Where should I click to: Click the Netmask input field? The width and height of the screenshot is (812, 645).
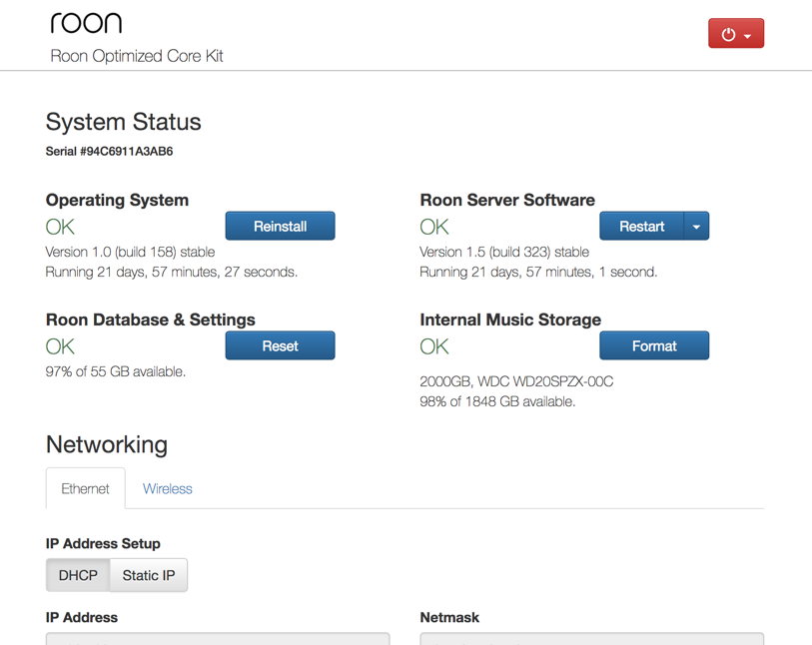pos(591,640)
